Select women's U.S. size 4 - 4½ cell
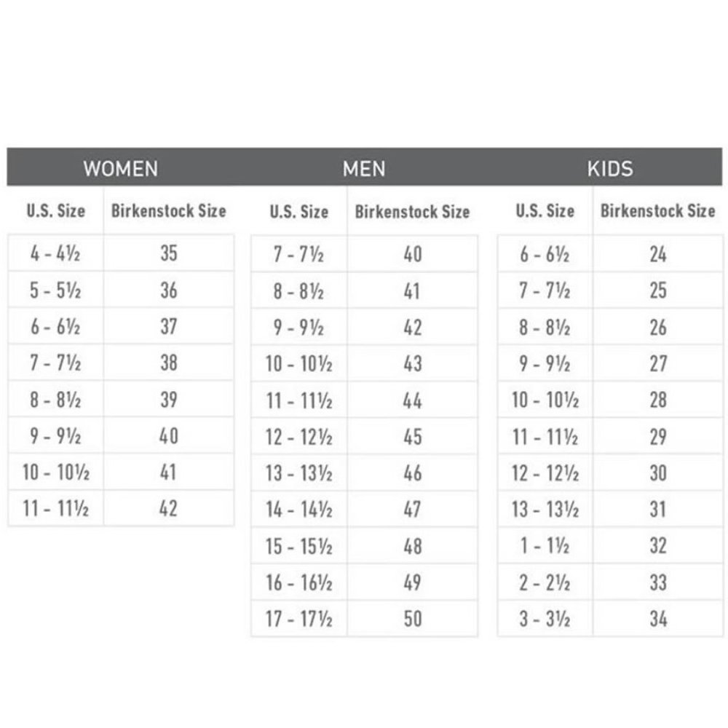This screenshot has width=728, height=728. click(x=56, y=253)
